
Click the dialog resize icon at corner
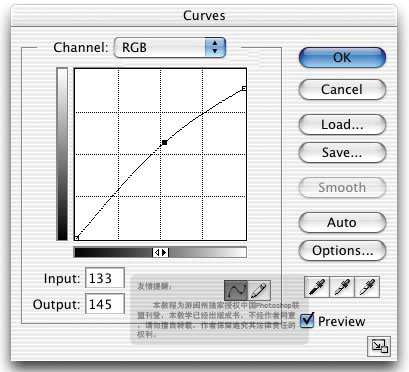pyautogui.click(x=379, y=346)
